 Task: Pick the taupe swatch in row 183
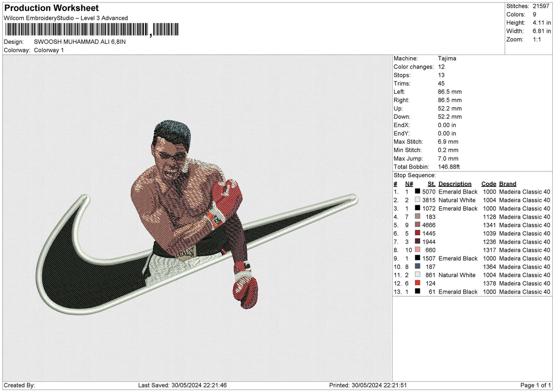[x=418, y=217]
